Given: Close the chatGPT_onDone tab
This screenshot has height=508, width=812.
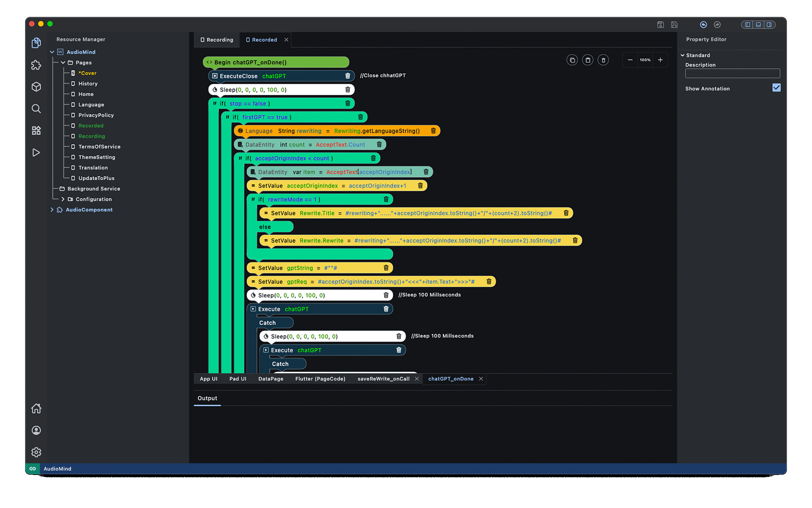Looking at the screenshot, I should pos(481,379).
